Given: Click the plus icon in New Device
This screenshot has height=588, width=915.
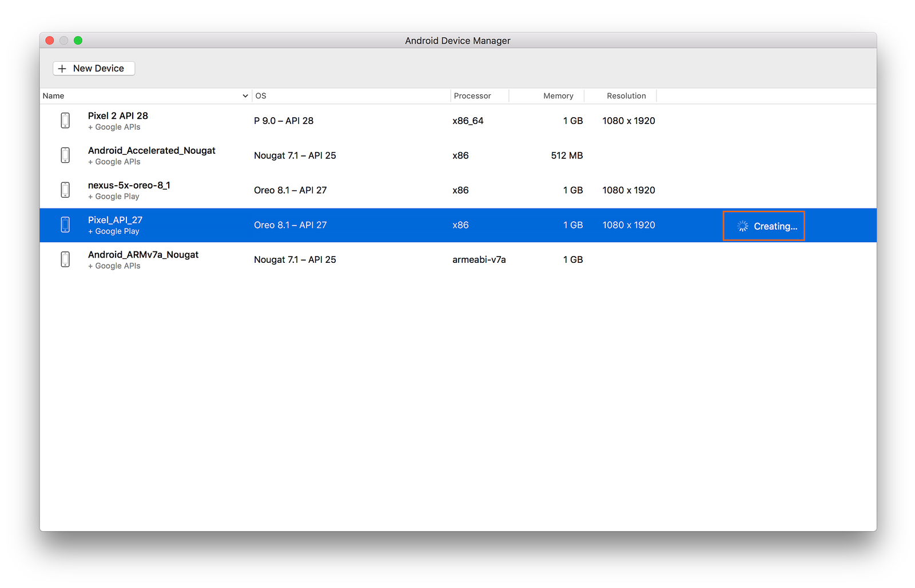Looking at the screenshot, I should [62, 69].
